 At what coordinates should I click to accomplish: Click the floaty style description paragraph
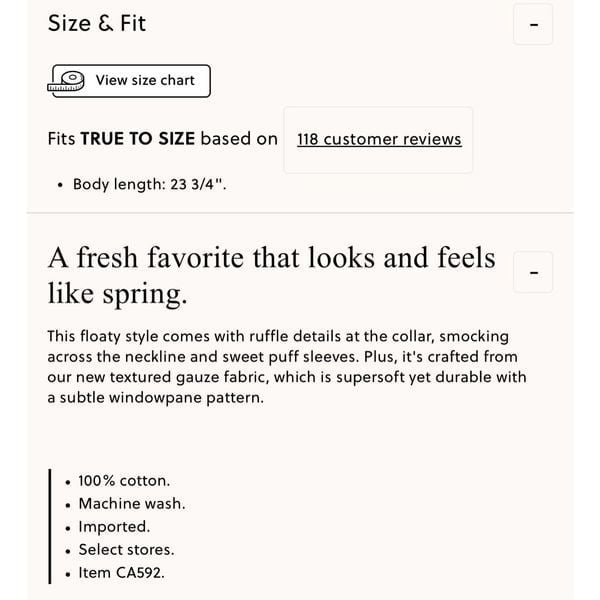click(287, 367)
